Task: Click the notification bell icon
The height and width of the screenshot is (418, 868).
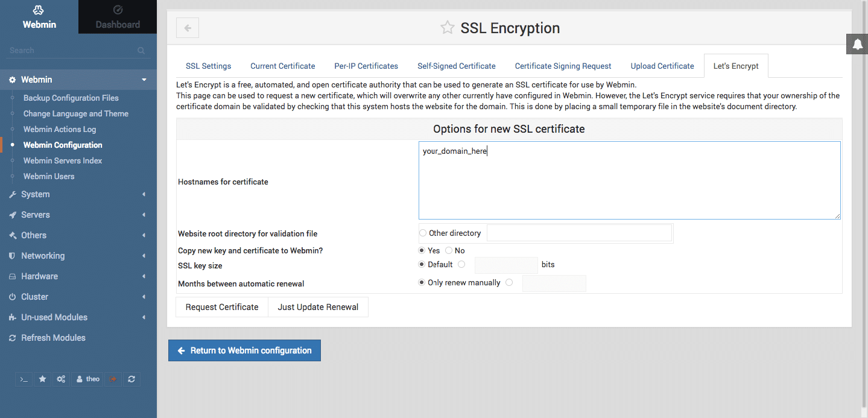Action: coord(857,44)
